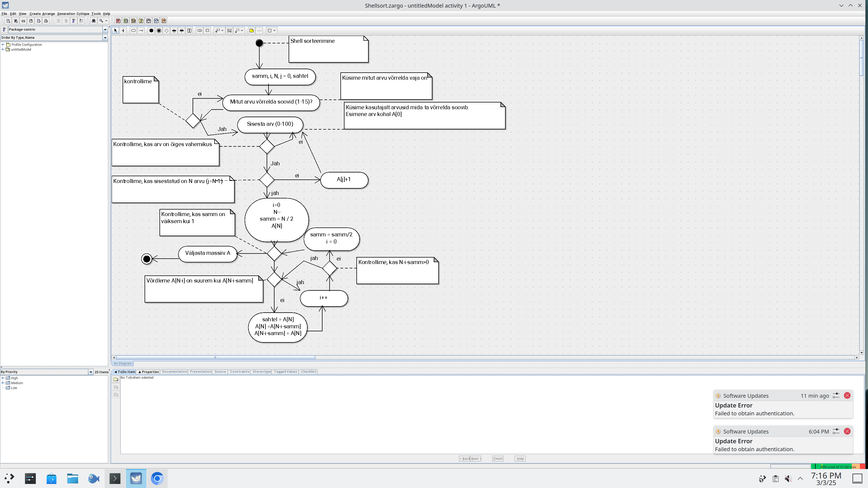Click the Save project icon
Viewport: 868px width, 488px height.
(x=31, y=21)
